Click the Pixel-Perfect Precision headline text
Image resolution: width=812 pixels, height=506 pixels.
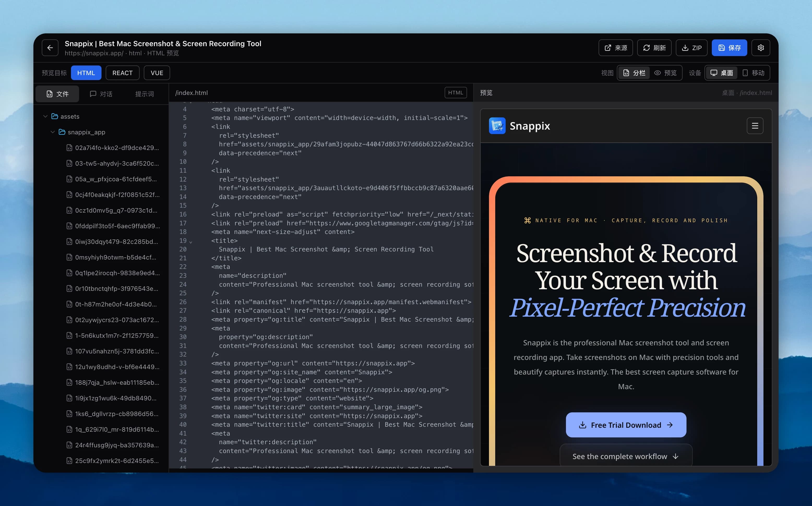(627, 308)
